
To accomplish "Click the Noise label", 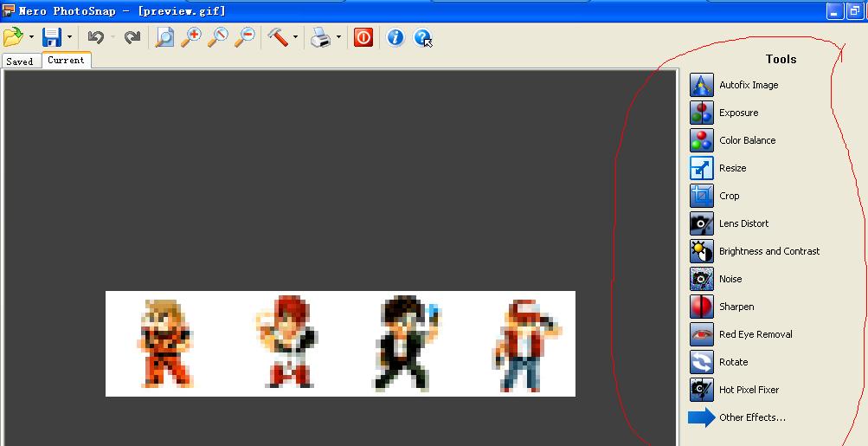I will (x=730, y=279).
